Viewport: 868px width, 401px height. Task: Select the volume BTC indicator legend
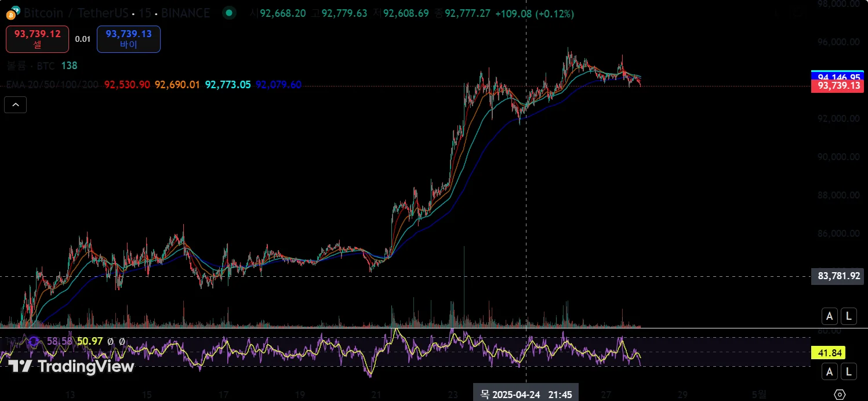pyautogui.click(x=42, y=66)
